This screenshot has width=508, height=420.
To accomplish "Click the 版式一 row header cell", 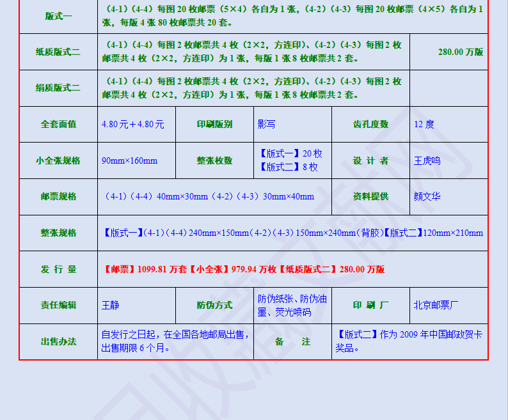I will 58,16.
